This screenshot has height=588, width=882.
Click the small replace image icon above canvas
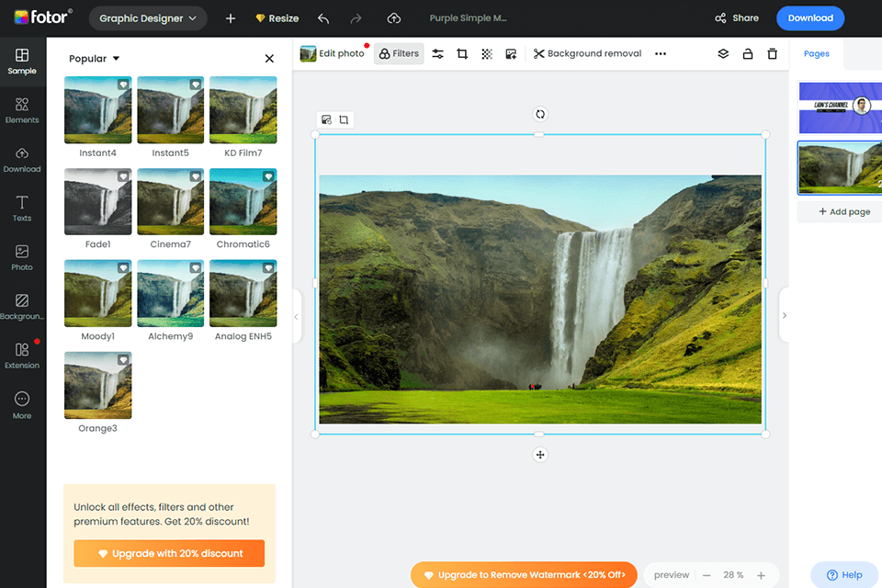[x=326, y=119]
